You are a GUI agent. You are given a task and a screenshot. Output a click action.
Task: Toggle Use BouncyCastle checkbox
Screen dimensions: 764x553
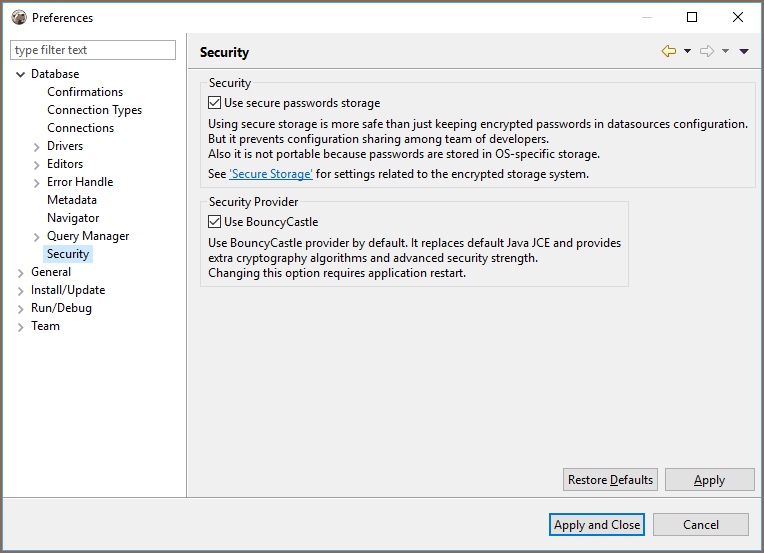(214, 222)
